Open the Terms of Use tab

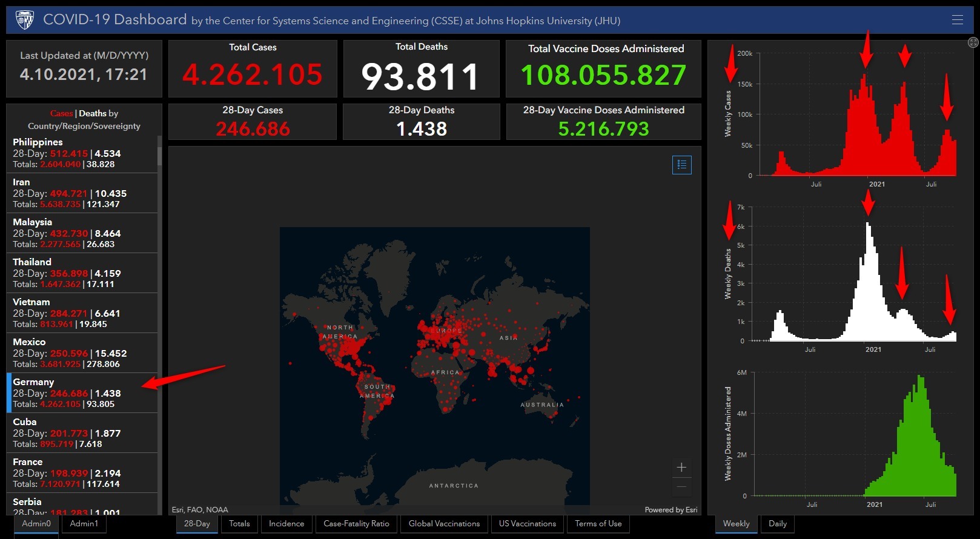[598, 524]
